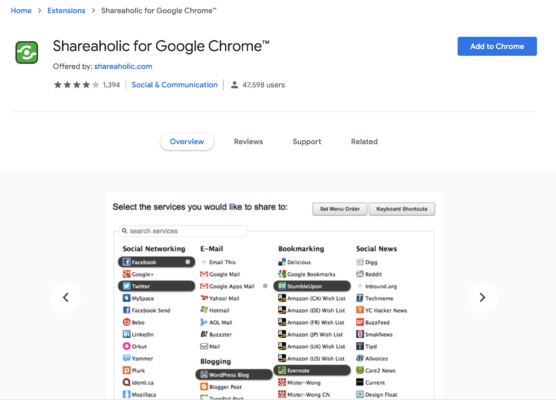The image size is (556, 400).
Task: Click the Orkut icon
Action: [126, 346]
